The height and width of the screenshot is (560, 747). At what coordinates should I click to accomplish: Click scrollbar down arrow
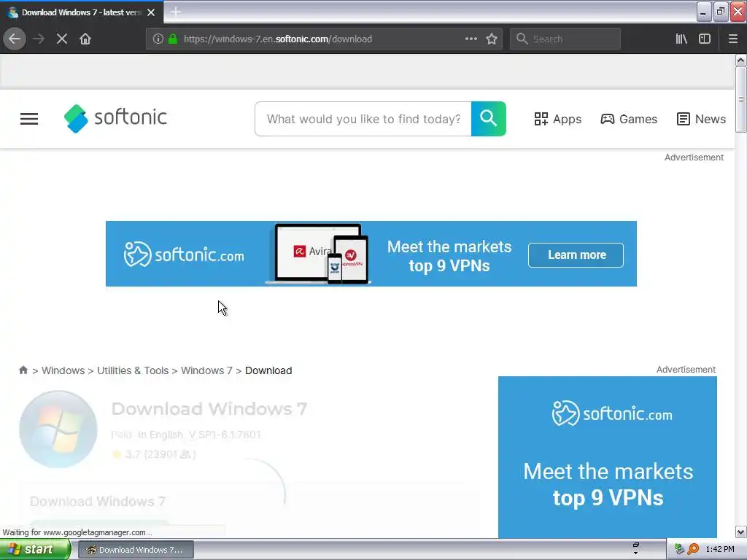point(740,532)
